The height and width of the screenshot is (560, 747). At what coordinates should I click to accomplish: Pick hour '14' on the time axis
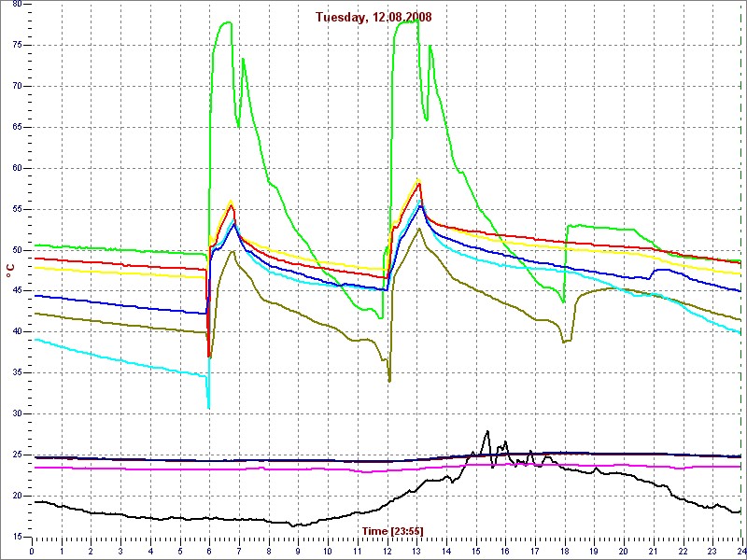tap(446, 551)
